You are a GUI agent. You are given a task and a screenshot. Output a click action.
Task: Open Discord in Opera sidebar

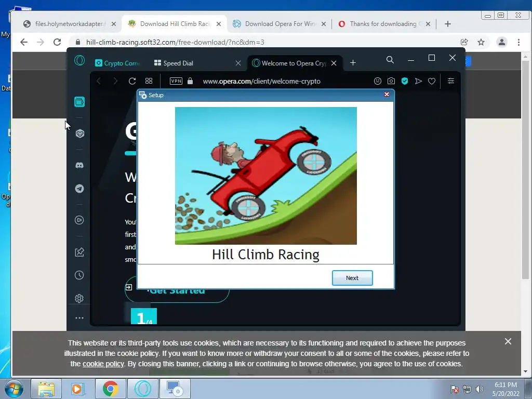point(79,165)
